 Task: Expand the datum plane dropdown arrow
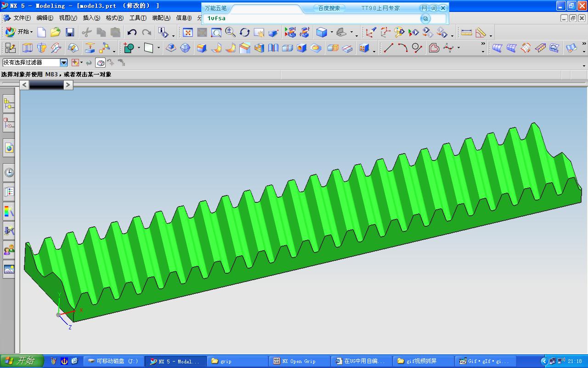coord(158,48)
